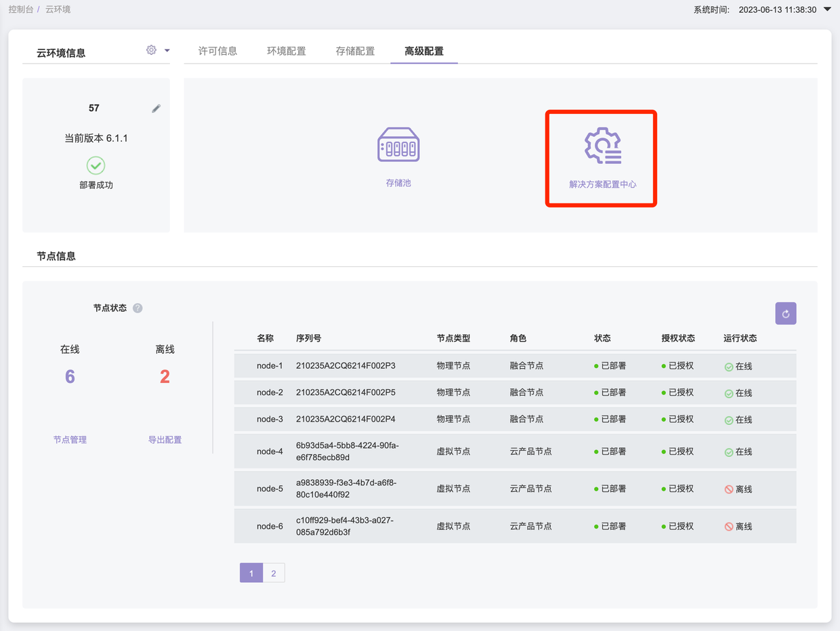Click the help question mark next to 节点状态

coord(138,308)
